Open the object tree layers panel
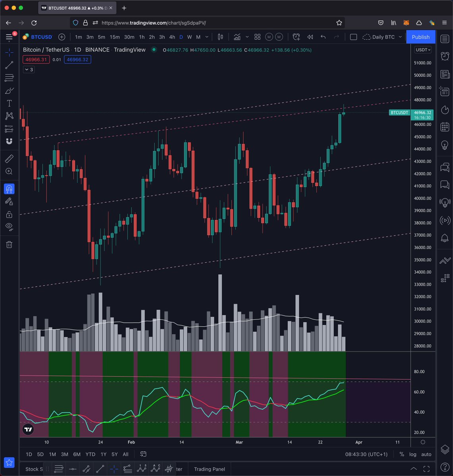Screen dimensions: 453x476 click(445, 449)
